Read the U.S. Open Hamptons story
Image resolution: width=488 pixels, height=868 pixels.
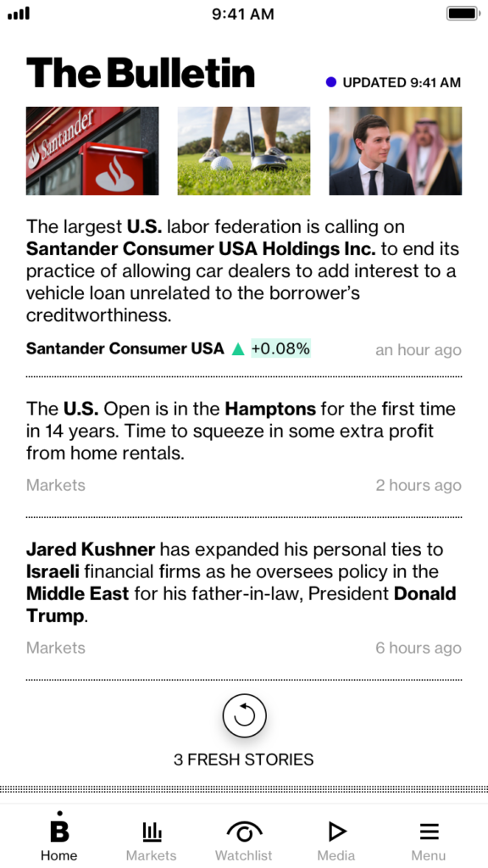pos(241,431)
